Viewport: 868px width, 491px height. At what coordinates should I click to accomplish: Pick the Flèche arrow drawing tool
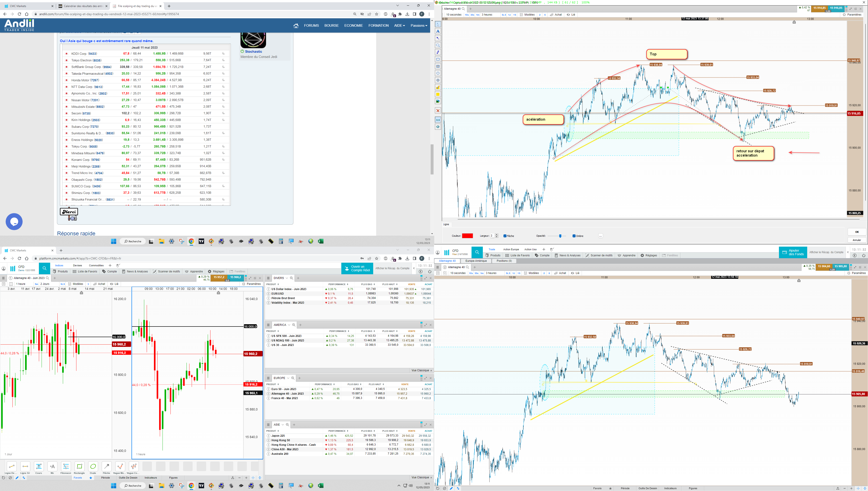pyautogui.click(x=106, y=466)
